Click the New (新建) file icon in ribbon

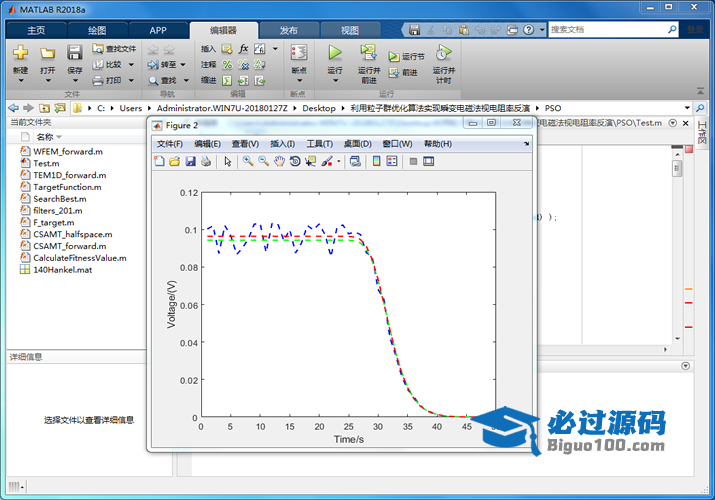[x=20, y=53]
